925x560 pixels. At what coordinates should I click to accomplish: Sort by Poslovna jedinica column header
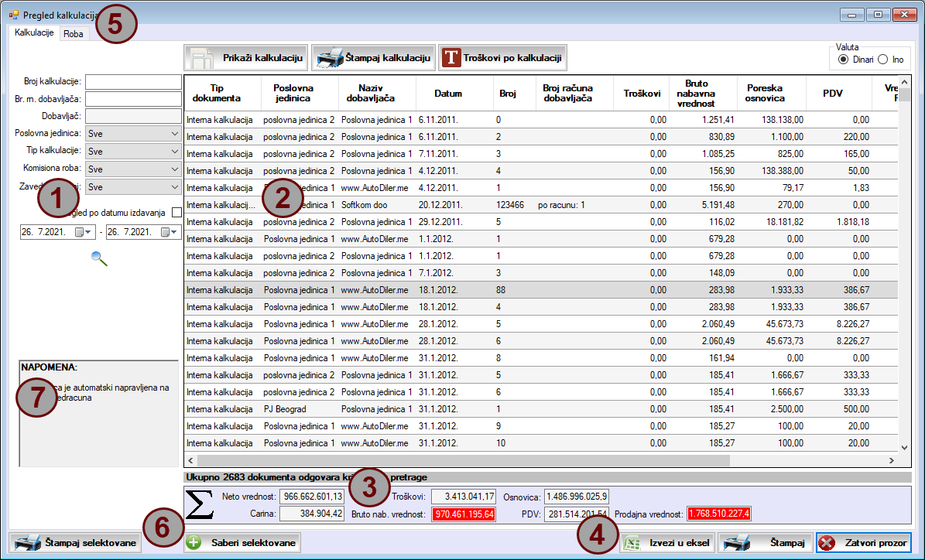pos(300,93)
